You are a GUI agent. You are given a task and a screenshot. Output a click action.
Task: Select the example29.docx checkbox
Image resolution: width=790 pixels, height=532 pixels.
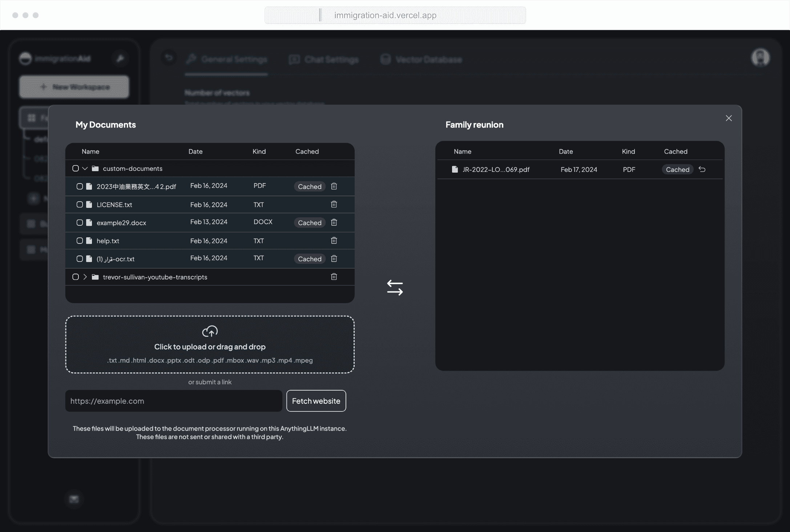[x=80, y=223]
